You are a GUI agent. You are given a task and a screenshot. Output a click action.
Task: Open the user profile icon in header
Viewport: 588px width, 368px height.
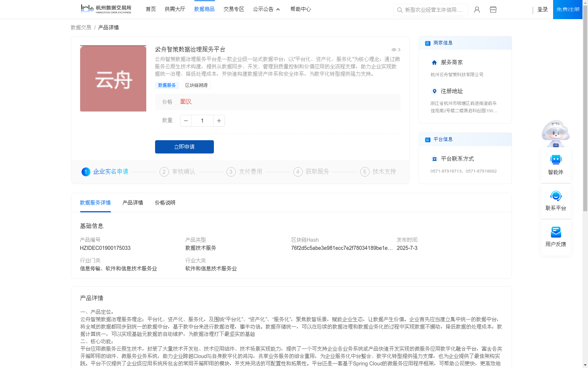477,10
